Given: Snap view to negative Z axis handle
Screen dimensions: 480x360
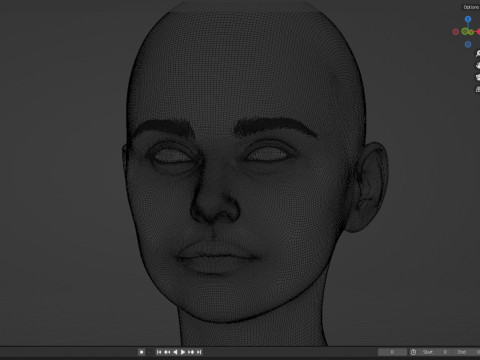Looking at the screenshot, I should 468,44.
